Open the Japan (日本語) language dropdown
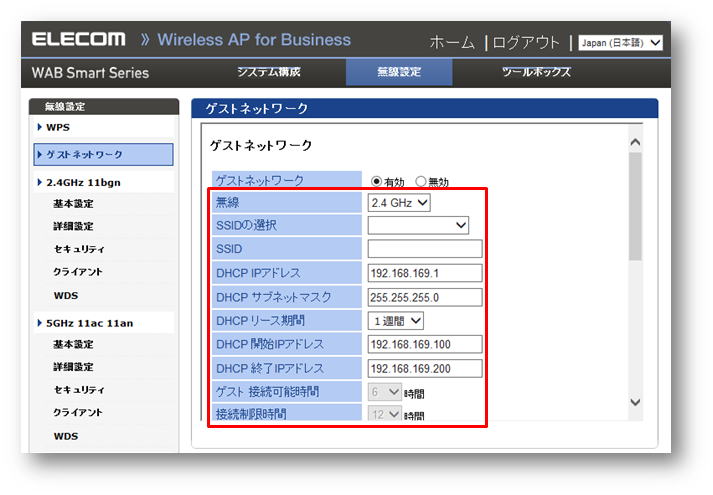713x495 pixels. tap(620, 43)
